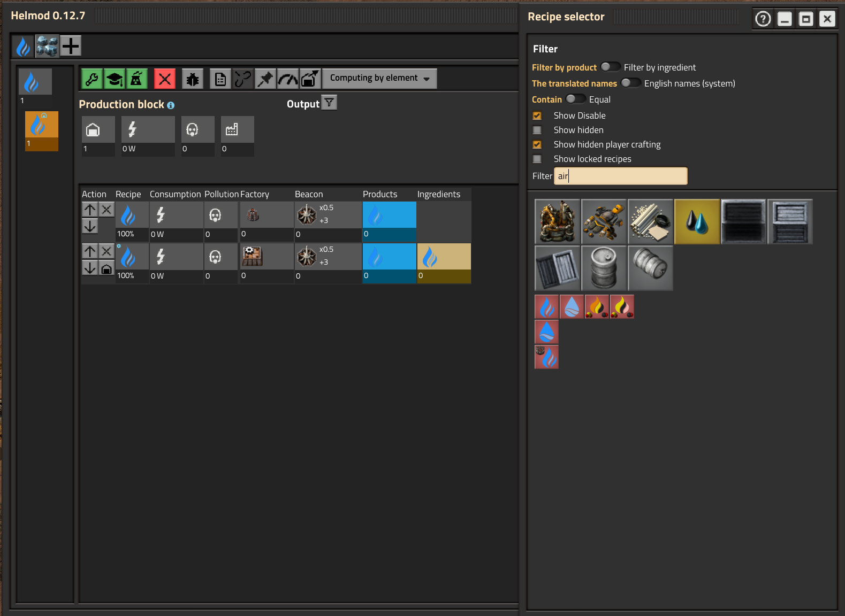Uncheck the Show Disable checkbox

tap(537, 115)
